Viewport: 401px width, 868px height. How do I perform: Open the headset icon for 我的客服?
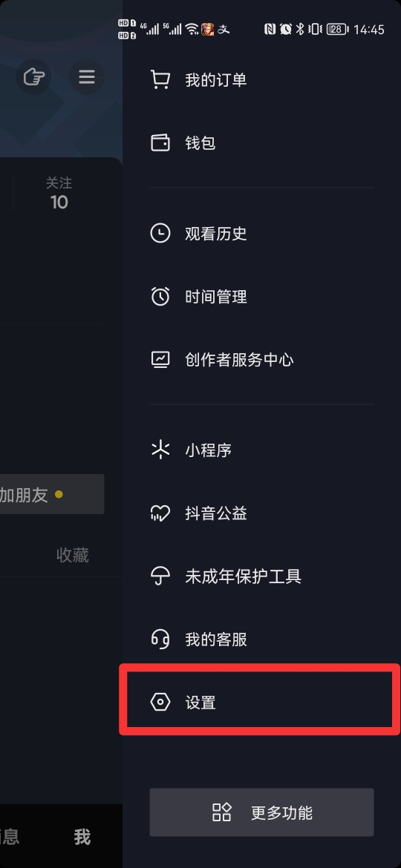[x=160, y=640]
